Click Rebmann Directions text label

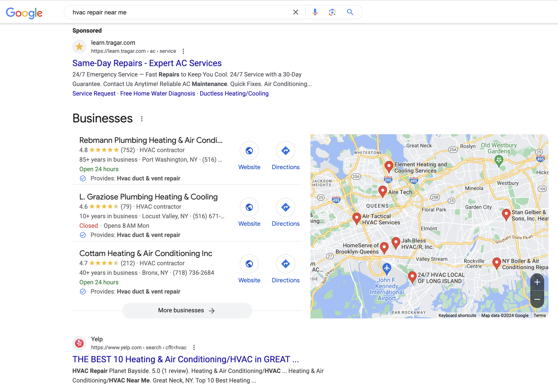[286, 167]
